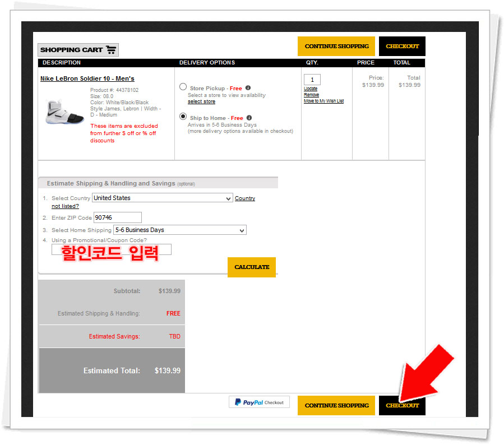Open the Select Home Shipping dropdown
Screen dimensions: 504x445
pos(180,230)
